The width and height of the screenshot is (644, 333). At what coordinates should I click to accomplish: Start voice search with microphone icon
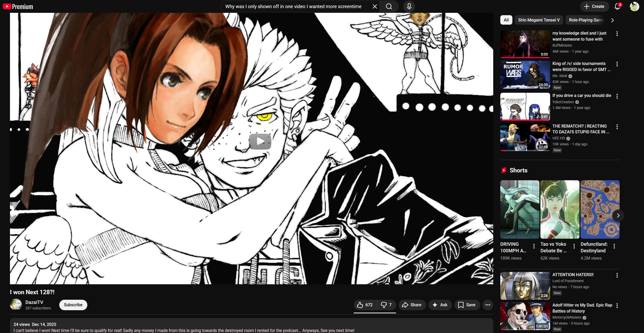pyautogui.click(x=409, y=6)
